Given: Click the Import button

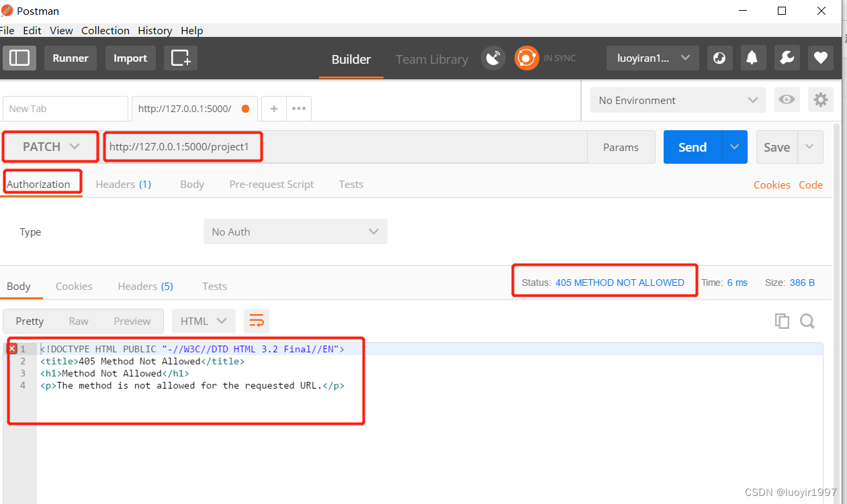Looking at the screenshot, I should pyautogui.click(x=130, y=58).
